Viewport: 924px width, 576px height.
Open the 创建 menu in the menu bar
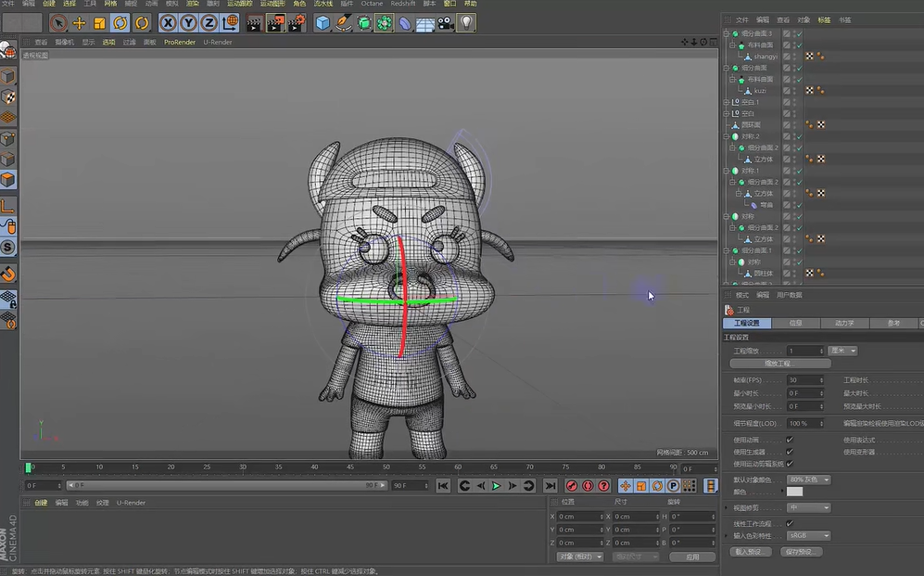pyautogui.click(x=49, y=4)
